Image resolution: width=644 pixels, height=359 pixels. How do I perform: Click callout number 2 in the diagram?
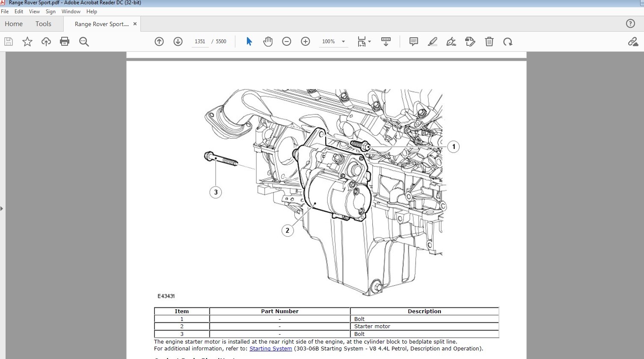click(287, 231)
